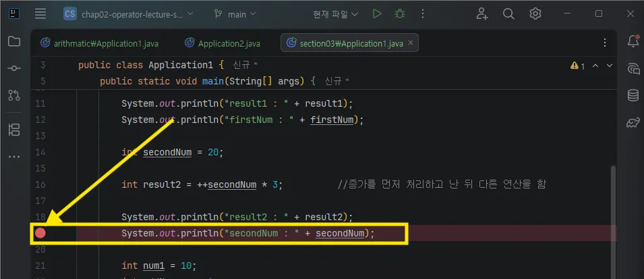Viewport: 644px width, 279px height.
Task: Click the Korean comment on line 16
Action: pyautogui.click(x=442, y=184)
